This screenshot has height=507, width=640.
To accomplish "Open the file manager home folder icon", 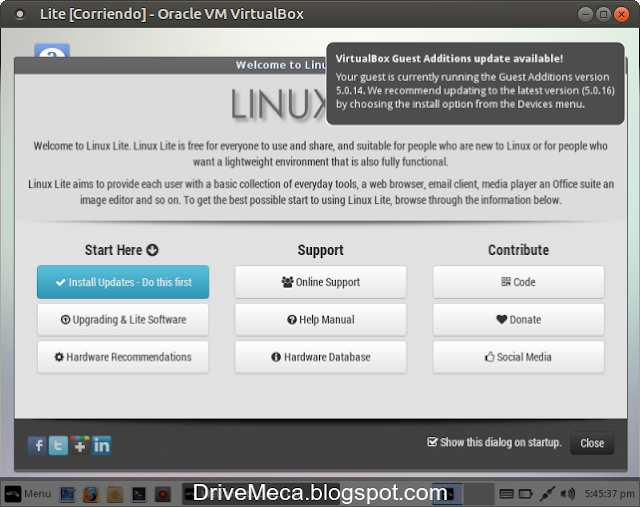I will [115, 494].
